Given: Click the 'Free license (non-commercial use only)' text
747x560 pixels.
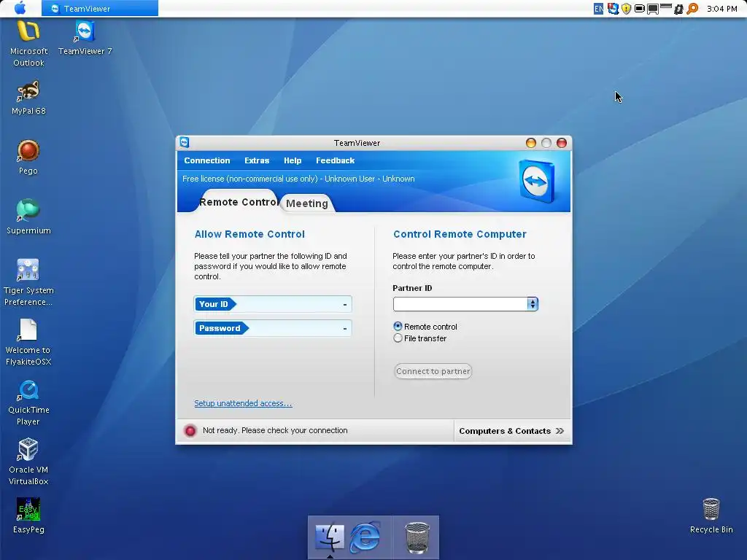Looking at the screenshot, I should coord(249,179).
